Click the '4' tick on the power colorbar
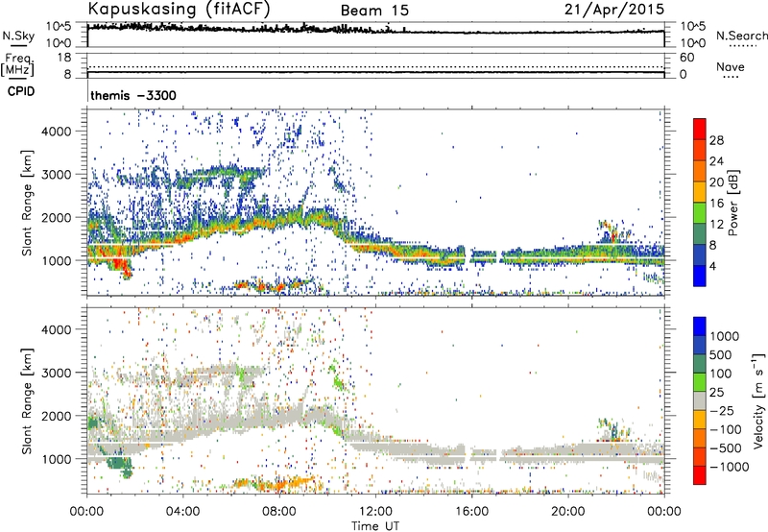The height and width of the screenshot is (532, 768). [x=712, y=266]
